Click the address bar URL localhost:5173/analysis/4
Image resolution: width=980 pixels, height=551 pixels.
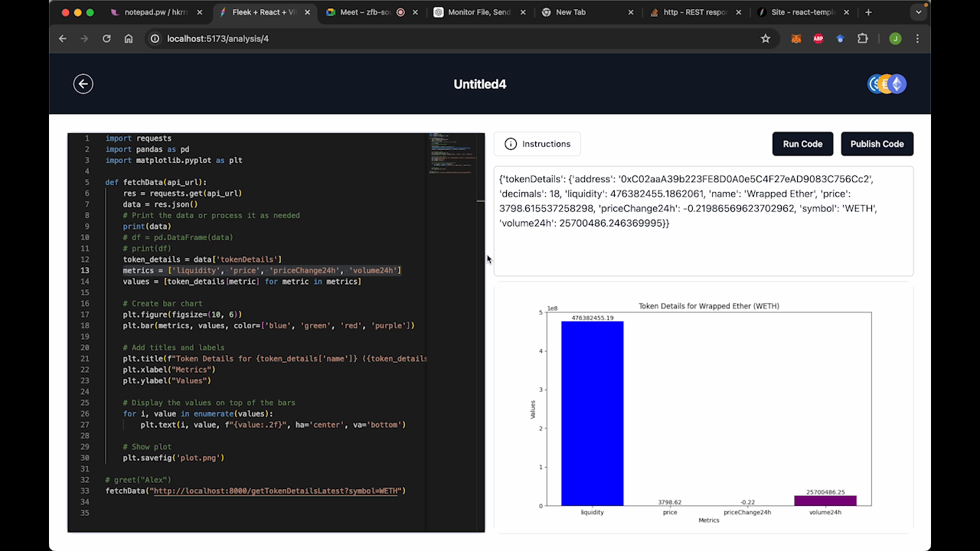point(218,38)
